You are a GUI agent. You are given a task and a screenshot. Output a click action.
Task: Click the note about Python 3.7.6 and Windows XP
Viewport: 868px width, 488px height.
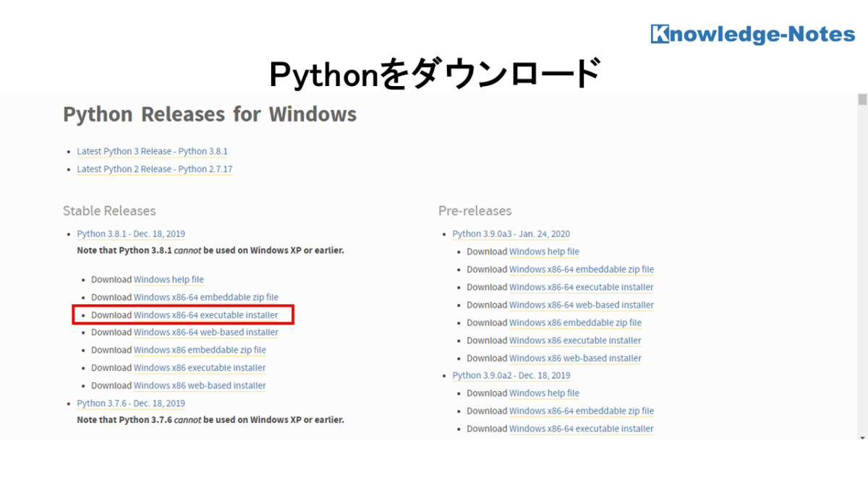click(210, 420)
